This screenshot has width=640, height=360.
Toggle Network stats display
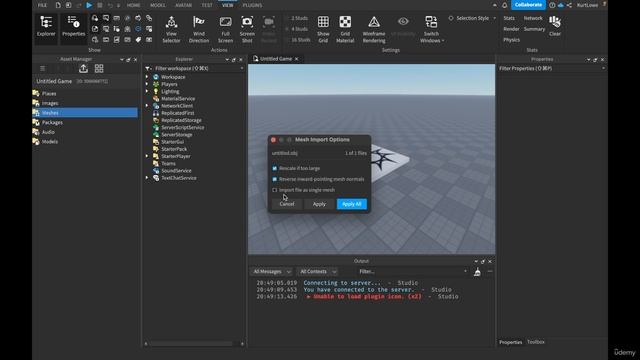[x=533, y=18]
